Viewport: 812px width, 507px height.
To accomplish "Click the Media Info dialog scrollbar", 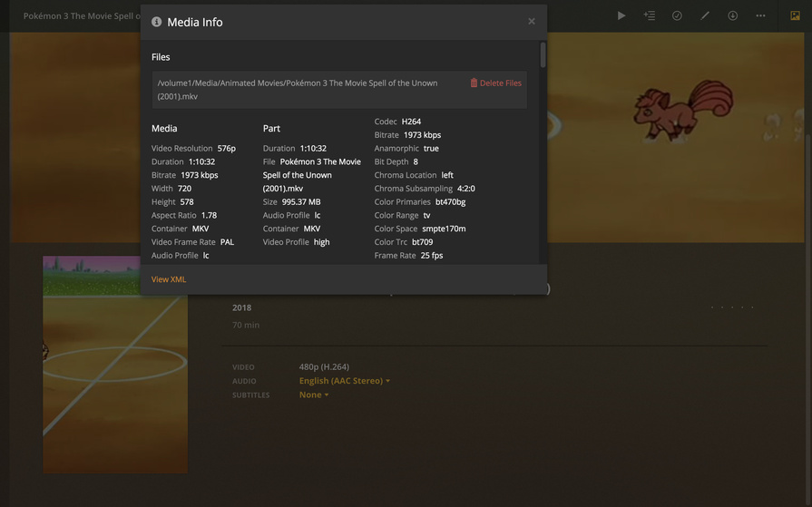I will 543,55.
